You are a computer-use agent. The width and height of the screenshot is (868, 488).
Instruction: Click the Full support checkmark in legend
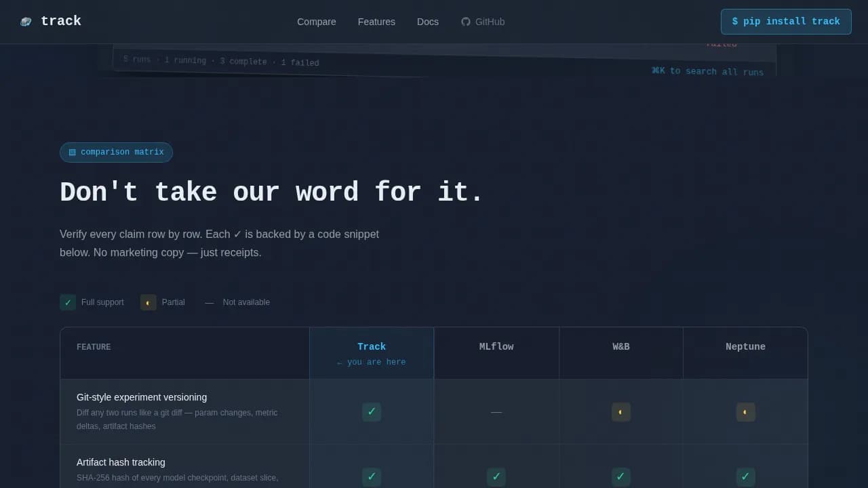tap(68, 302)
